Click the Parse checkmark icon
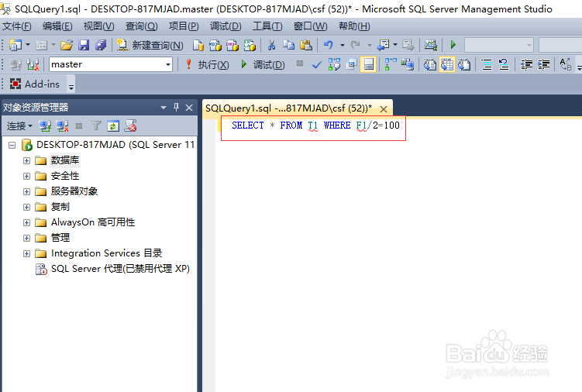This screenshot has height=392, width=582. point(317,64)
